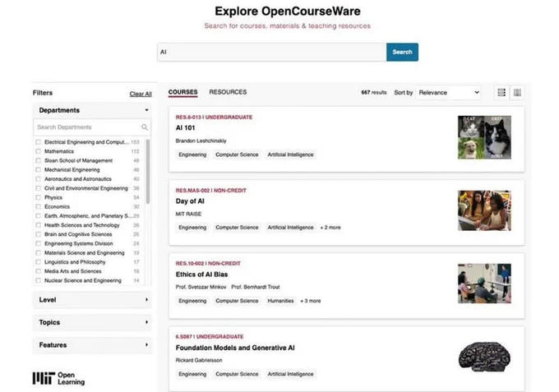Screen dimensions: 559x392
Task: Open the Ethics of AI Bias course
Action: (x=201, y=274)
